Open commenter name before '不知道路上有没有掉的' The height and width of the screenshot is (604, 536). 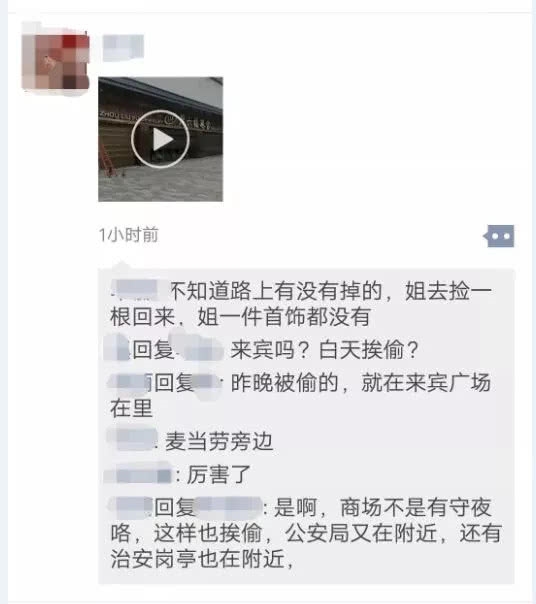point(138,290)
